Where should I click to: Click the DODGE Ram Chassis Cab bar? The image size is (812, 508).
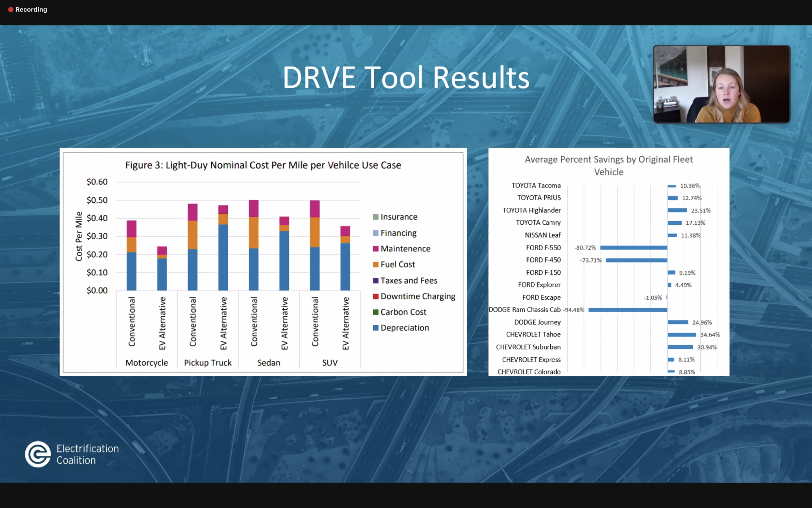point(628,310)
